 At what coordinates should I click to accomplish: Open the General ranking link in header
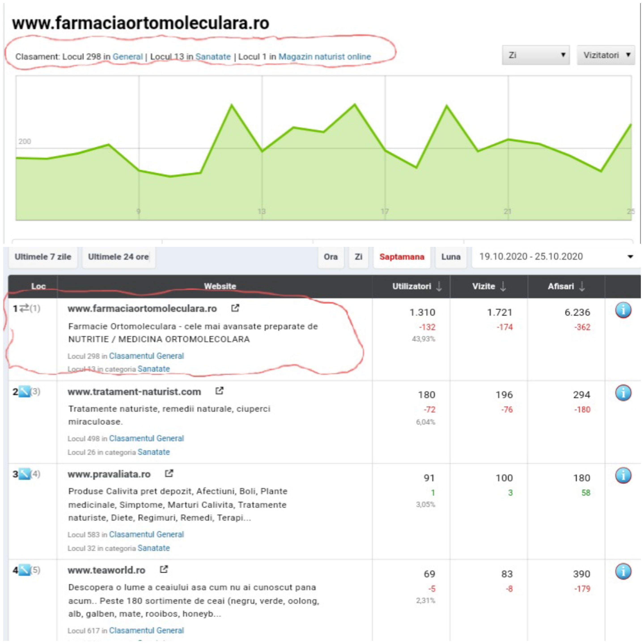coord(128,57)
